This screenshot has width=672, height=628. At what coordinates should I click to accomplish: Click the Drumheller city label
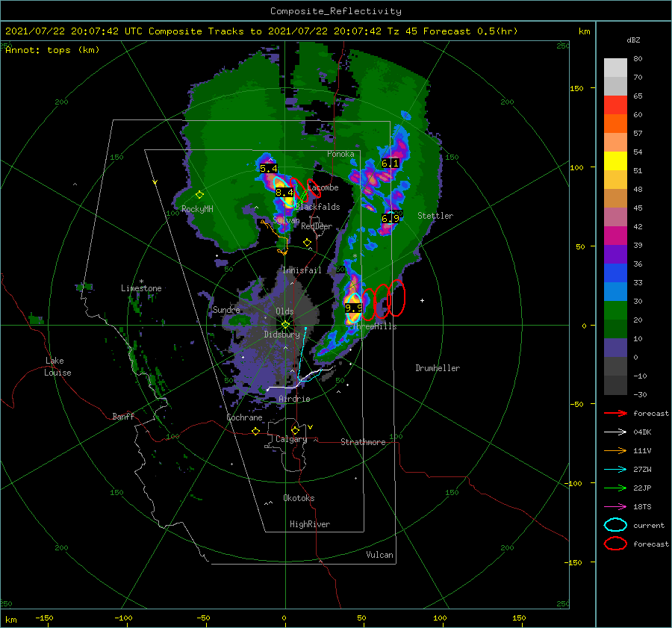438,368
